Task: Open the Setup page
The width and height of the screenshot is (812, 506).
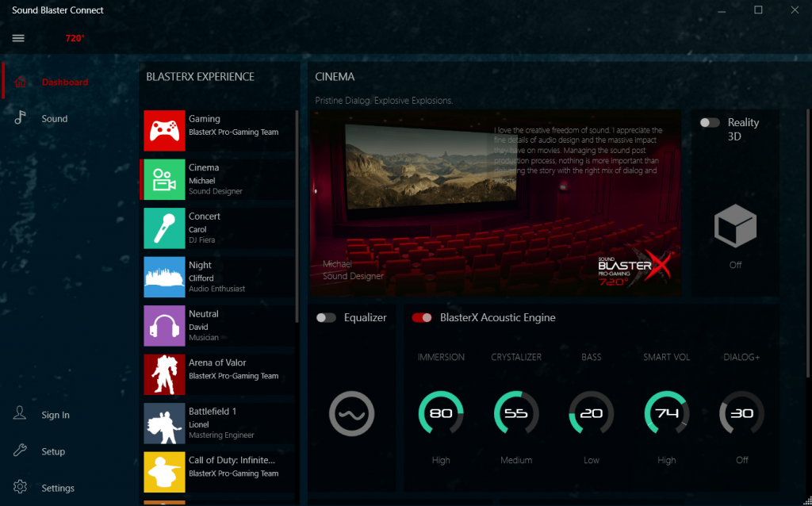Action: pos(53,450)
